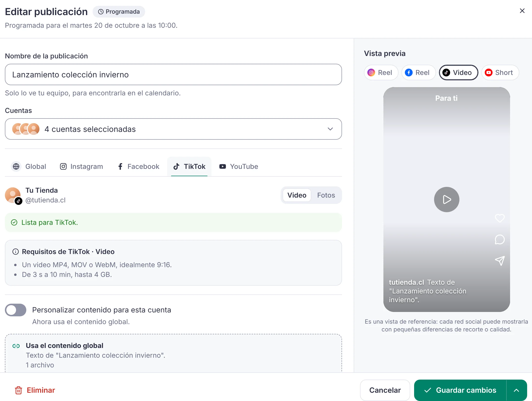The image size is (532, 401).
Task: Click the Instagram logo on Instagram tab
Action: pos(63,166)
